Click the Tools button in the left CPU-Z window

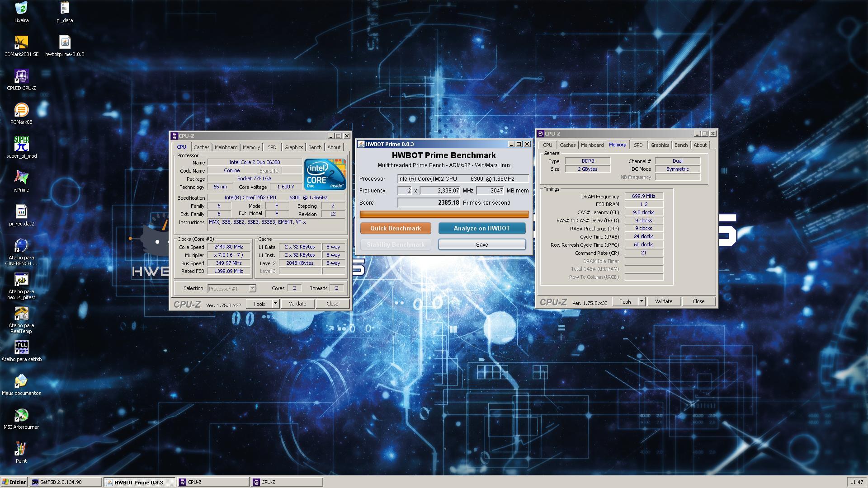pyautogui.click(x=259, y=304)
